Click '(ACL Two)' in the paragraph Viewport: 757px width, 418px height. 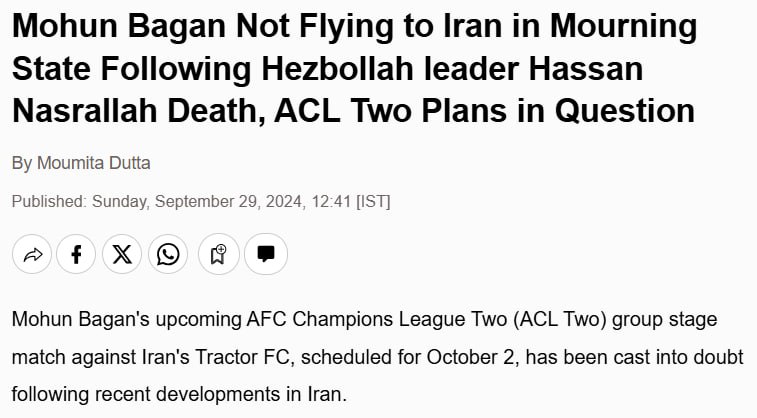tap(559, 320)
